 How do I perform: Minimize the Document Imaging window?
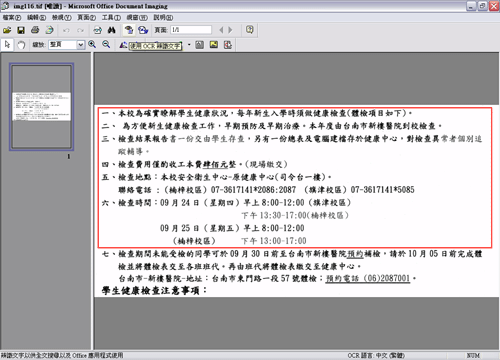(471, 6)
